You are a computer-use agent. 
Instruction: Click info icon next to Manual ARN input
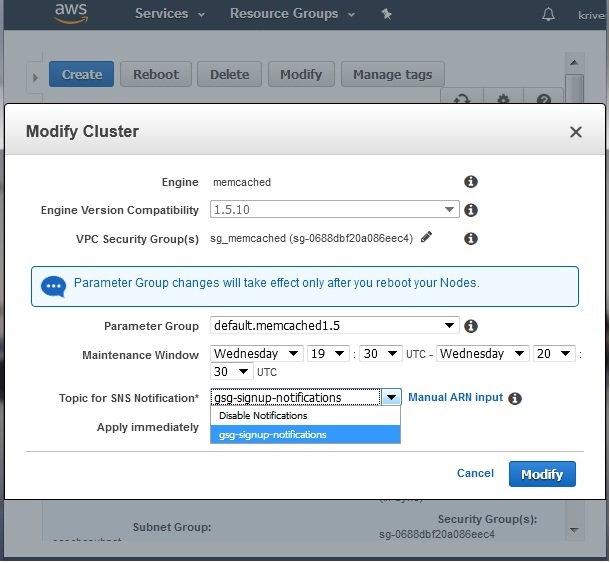point(515,398)
